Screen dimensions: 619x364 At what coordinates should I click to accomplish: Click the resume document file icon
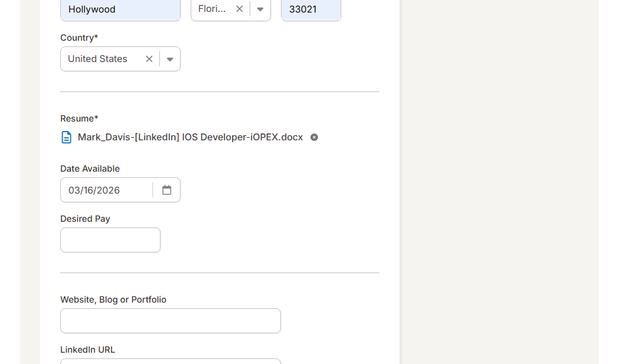coord(66,137)
